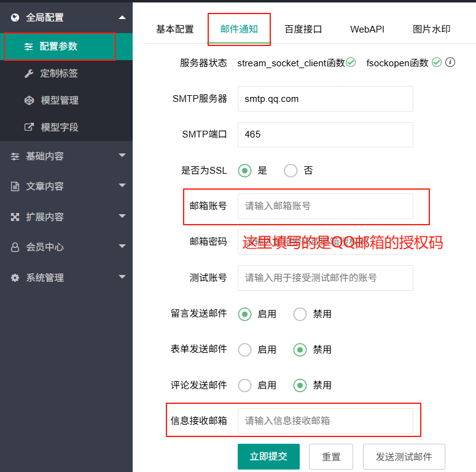Image resolution: width=476 pixels, height=472 pixels.
Task: Click the fsockopen函数 text
Action: click(x=397, y=63)
